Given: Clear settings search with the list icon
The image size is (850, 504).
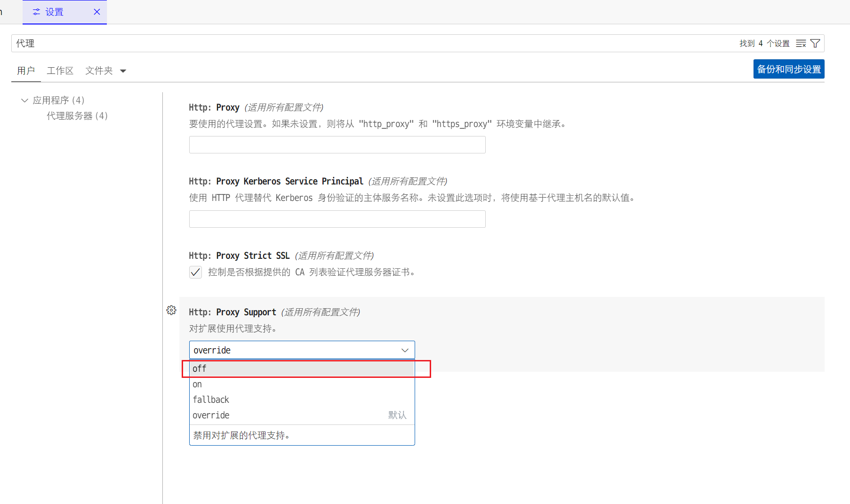Looking at the screenshot, I should tap(801, 43).
